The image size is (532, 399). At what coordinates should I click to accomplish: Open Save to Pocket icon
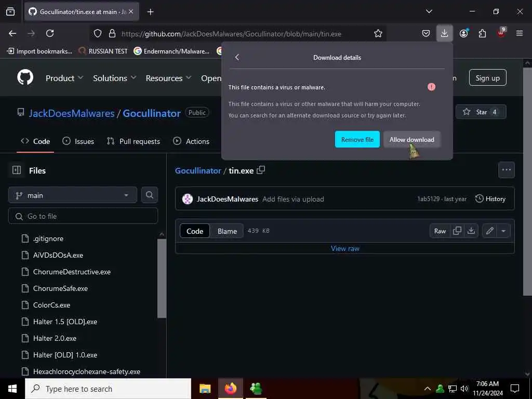pos(426,33)
